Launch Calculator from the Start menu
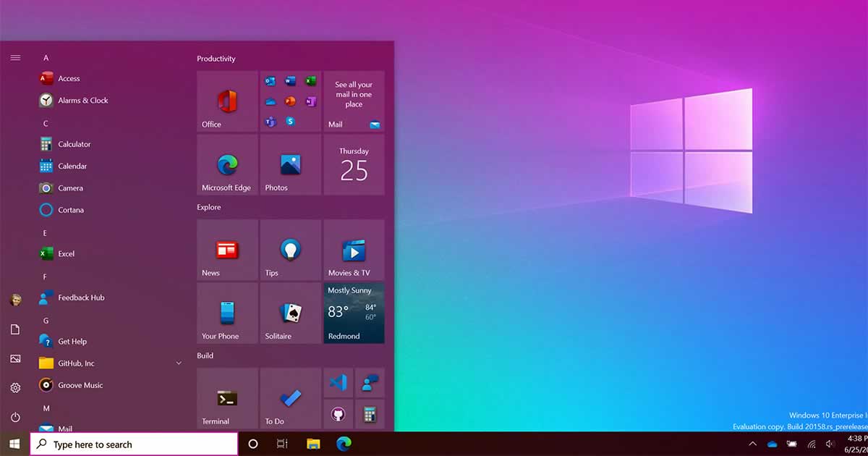 [x=75, y=143]
